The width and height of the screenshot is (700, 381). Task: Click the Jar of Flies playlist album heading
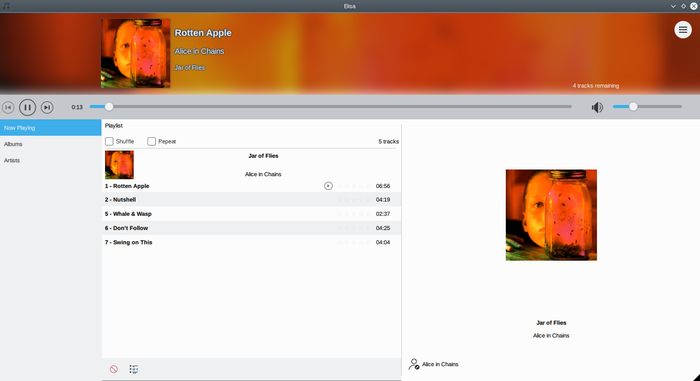click(263, 156)
